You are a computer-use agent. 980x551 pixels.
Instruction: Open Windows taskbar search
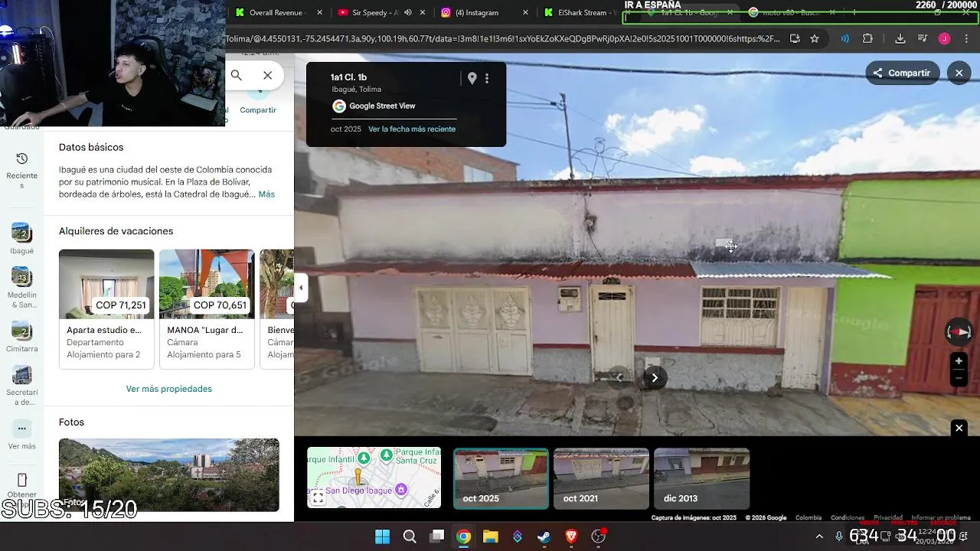tap(410, 536)
